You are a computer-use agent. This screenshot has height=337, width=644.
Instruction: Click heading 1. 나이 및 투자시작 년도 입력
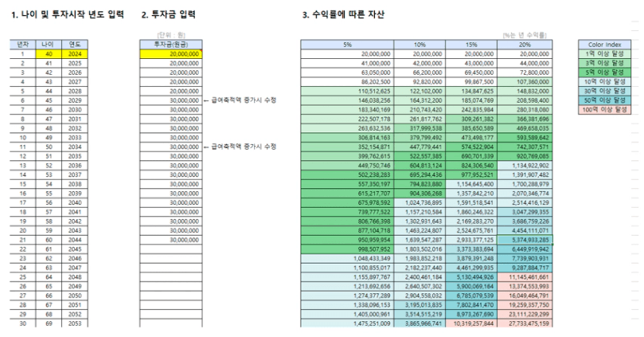coord(68,15)
